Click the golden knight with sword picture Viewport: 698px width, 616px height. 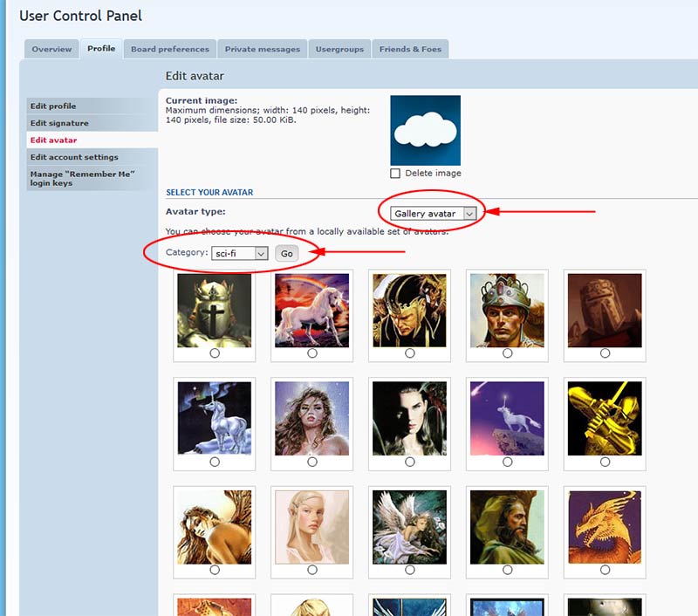coord(605,419)
